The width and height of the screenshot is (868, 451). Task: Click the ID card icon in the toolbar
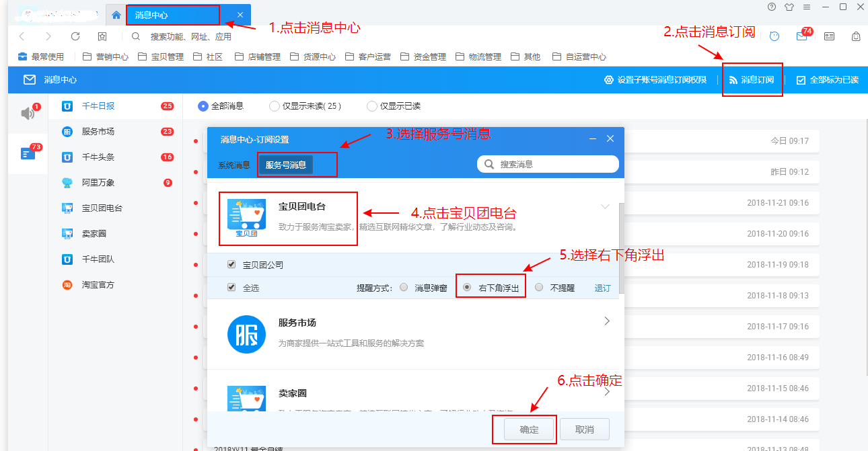pos(830,36)
